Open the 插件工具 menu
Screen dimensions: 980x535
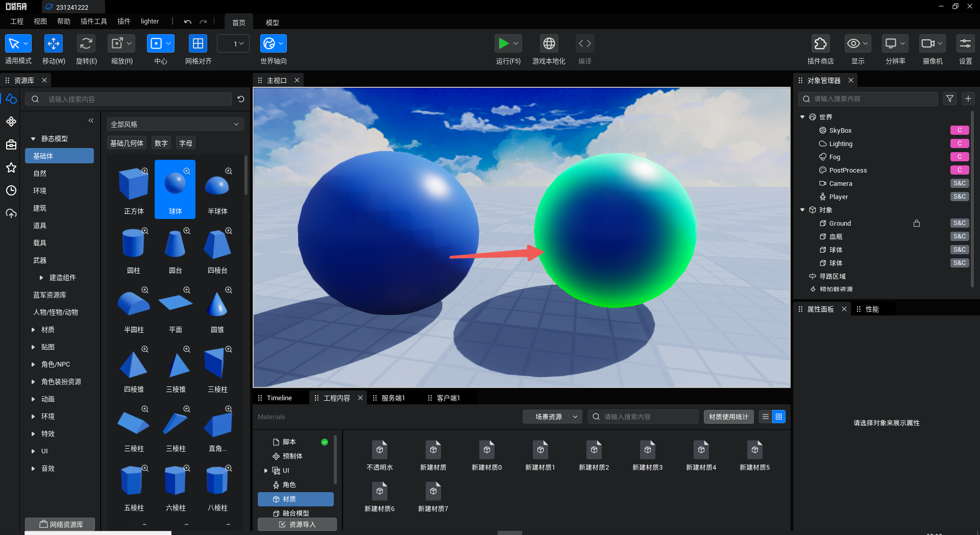pos(94,21)
